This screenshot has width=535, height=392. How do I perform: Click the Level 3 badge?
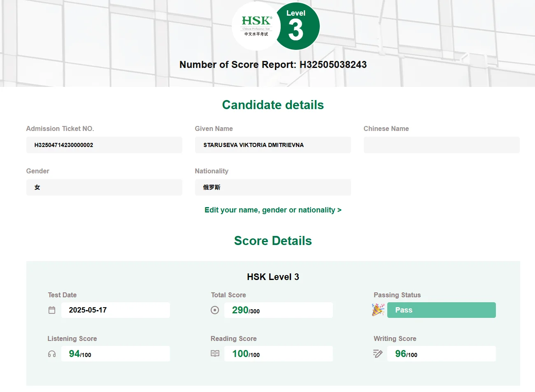coord(297,26)
